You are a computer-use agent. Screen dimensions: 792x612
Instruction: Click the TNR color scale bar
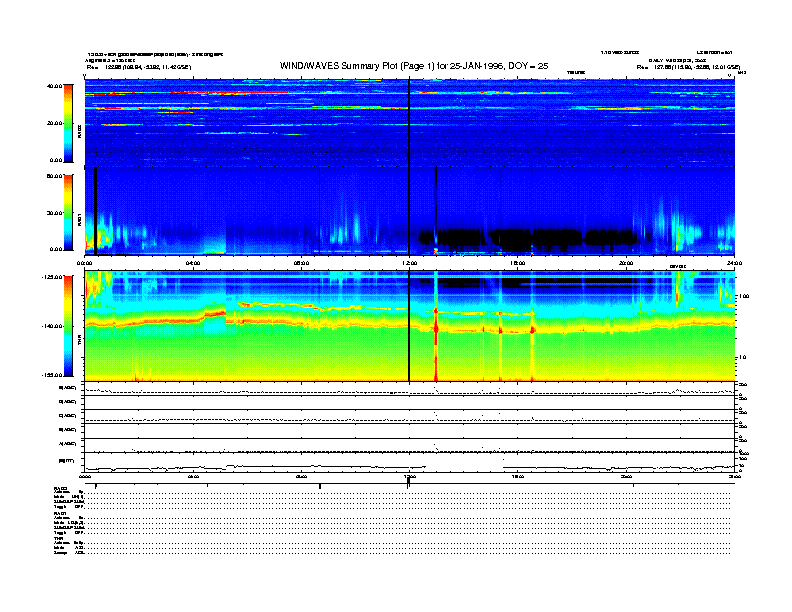[x=68, y=326]
